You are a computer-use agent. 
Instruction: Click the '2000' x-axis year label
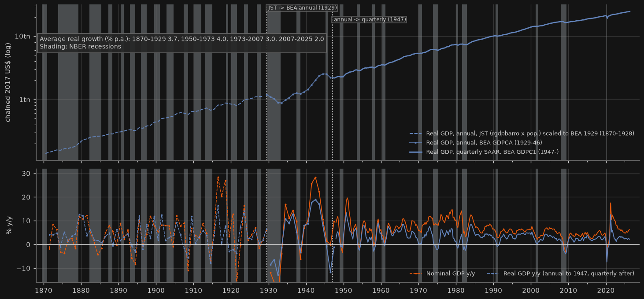[531, 291]
